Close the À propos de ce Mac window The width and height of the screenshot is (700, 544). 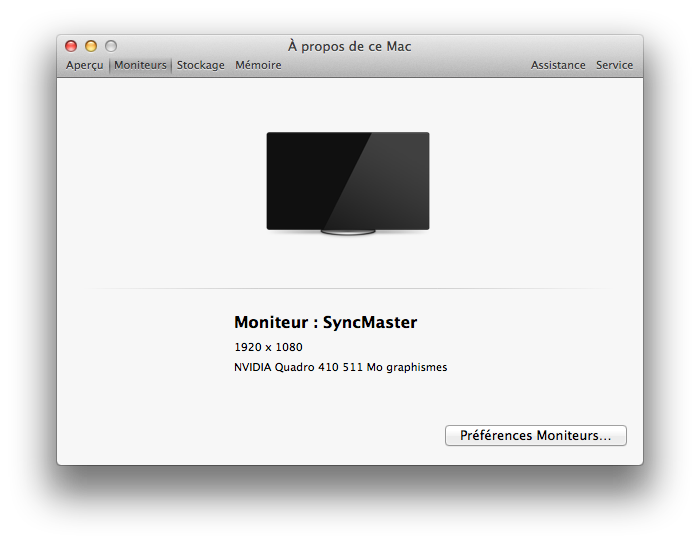click(71, 46)
